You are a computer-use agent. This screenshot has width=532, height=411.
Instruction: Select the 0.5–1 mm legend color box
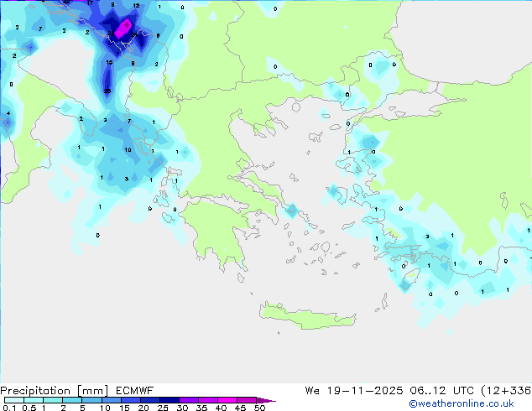[34, 400]
